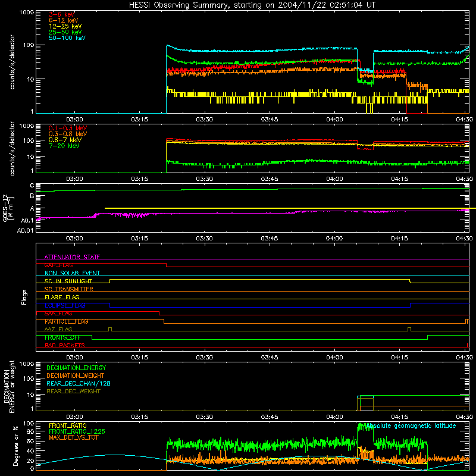Click '03:00' tick under MeV plot
Screen dimensions: 476x476
[74, 179]
